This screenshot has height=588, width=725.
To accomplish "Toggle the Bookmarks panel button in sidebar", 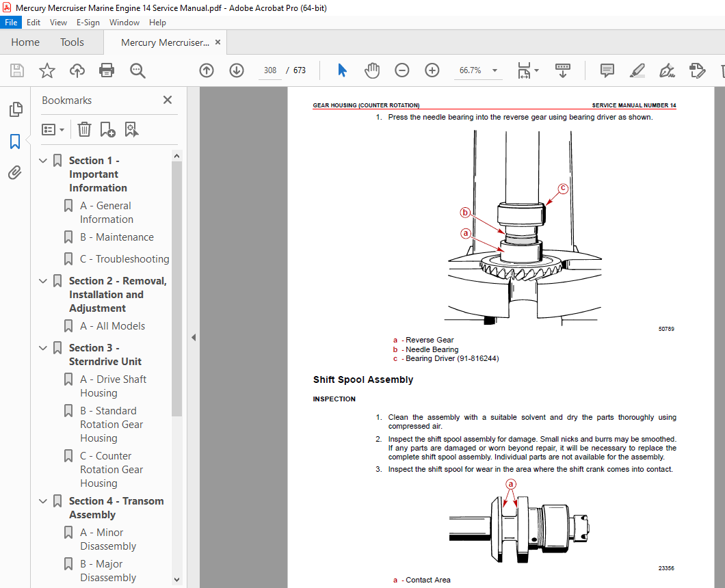I will pos(15,142).
